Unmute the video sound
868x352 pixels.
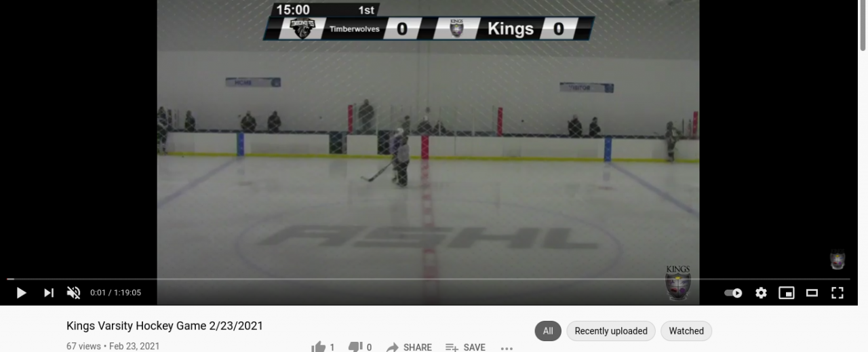coord(73,293)
